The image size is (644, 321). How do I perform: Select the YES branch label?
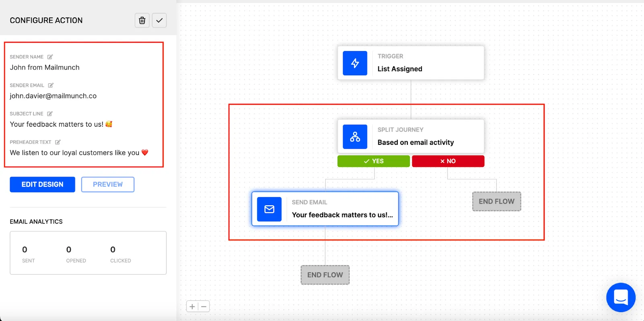(x=374, y=161)
